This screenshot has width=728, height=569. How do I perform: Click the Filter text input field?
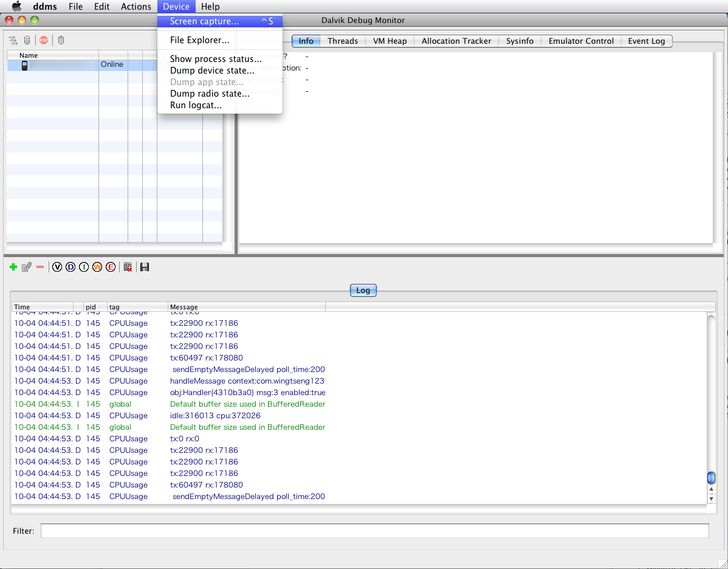(x=375, y=531)
